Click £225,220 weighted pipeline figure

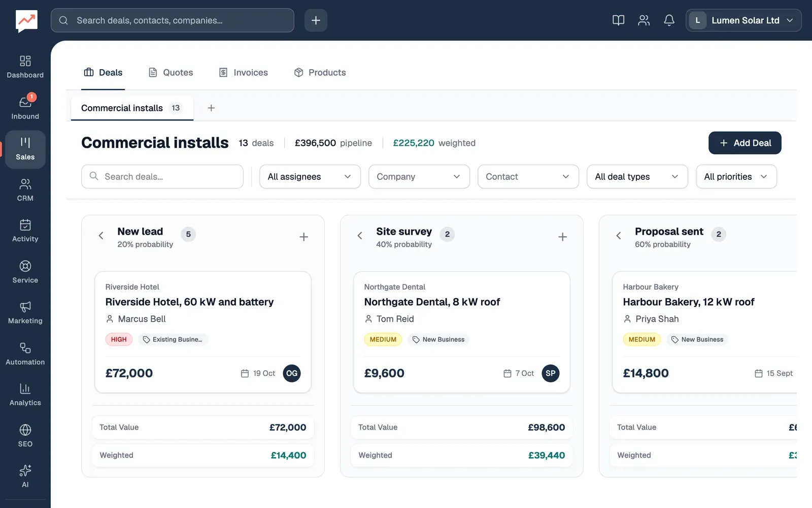[x=414, y=143]
